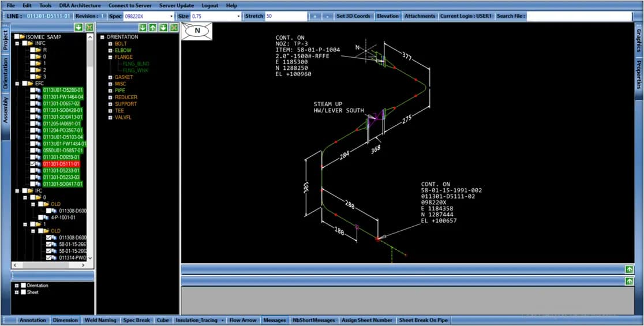
Task: Uncheck the 011314-PW0 checkbox
Action: pos(48,257)
